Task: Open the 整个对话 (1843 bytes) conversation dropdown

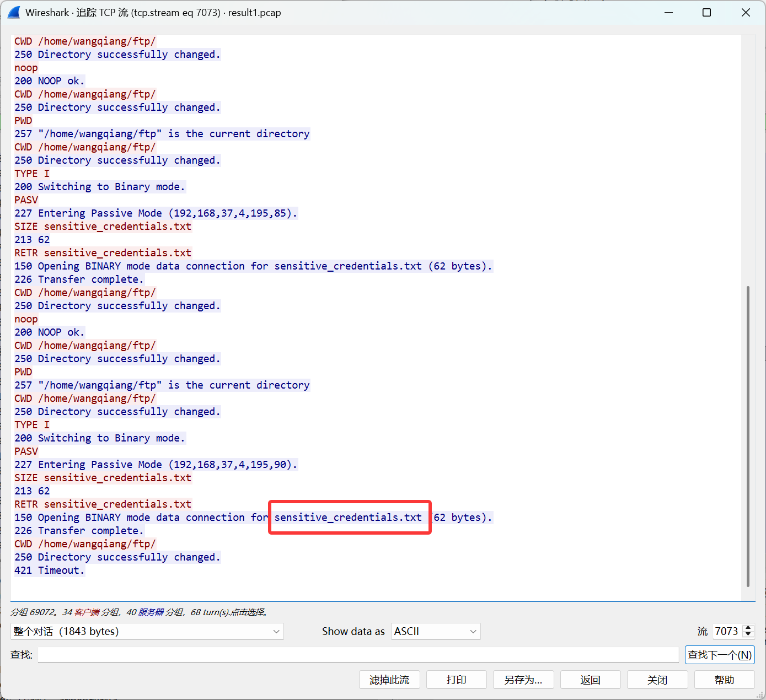Action: pyautogui.click(x=147, y=631)
